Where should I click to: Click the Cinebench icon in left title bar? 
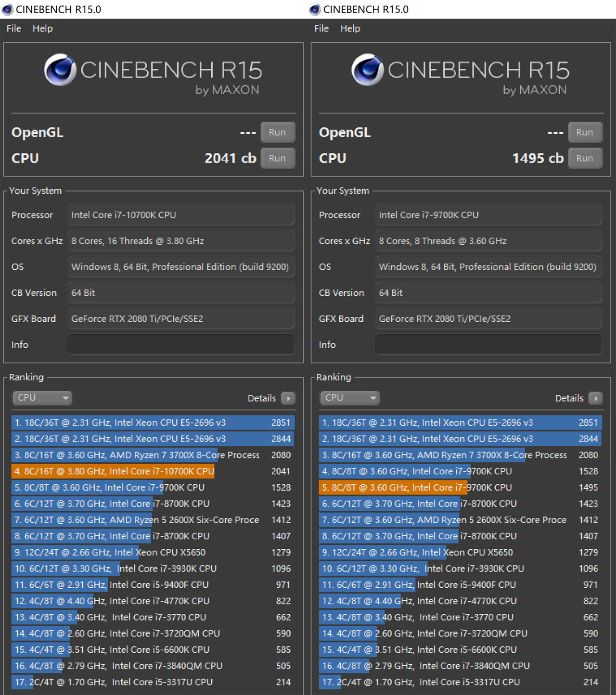(7, 9)
